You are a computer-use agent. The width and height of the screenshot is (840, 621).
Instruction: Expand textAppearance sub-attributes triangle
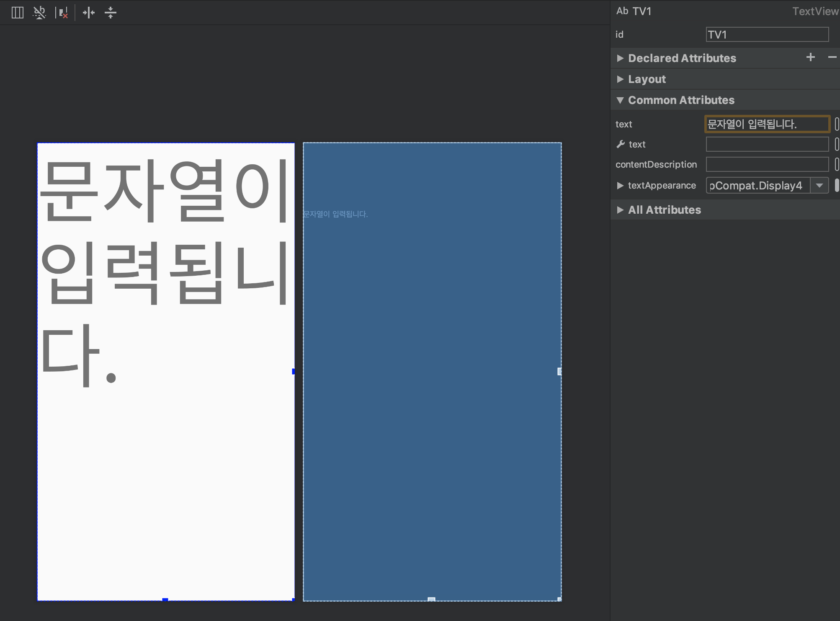620,186
